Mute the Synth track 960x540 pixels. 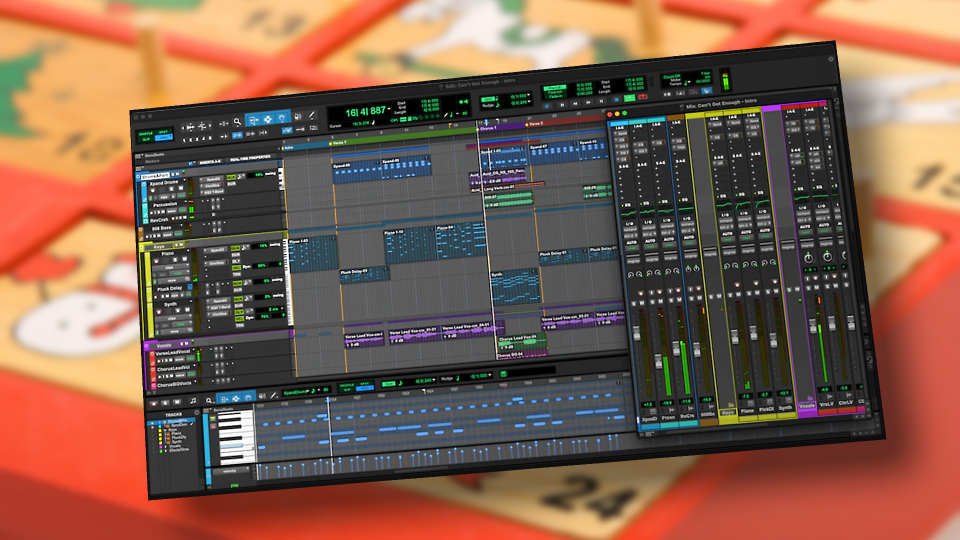point(187,310)
